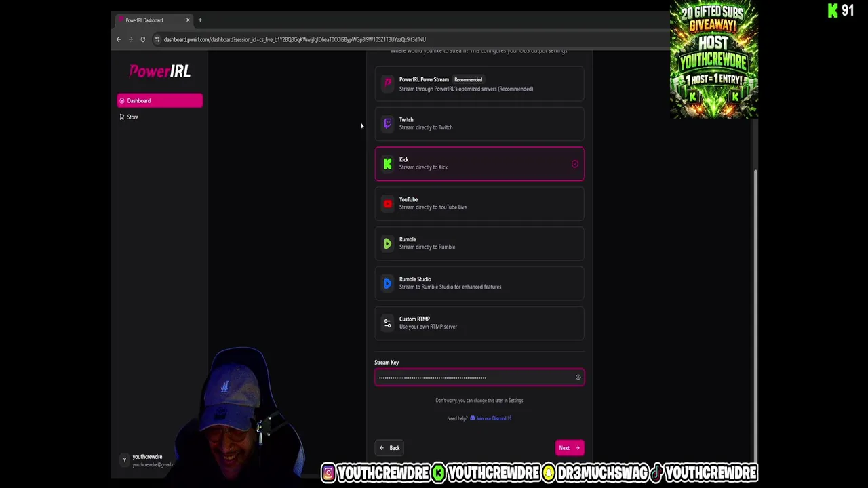Click the red YouTube logo icon
This screenshot has height=488, width=868.
coord(387,203)
